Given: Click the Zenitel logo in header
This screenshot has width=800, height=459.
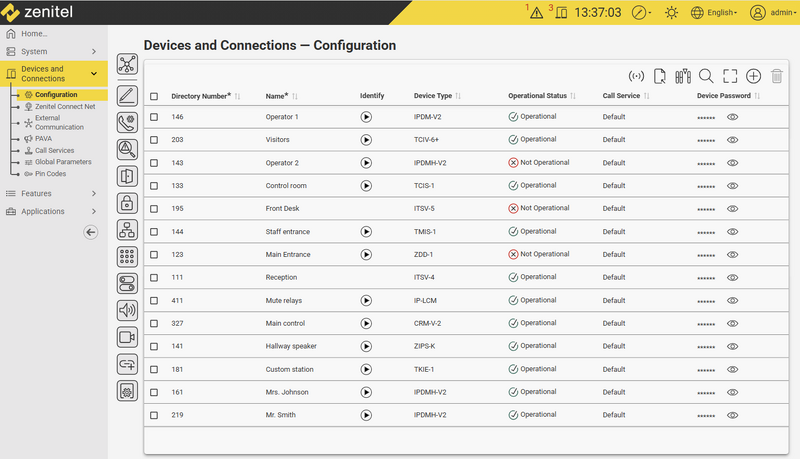Looking at the screenshot, I should point(37,12).
